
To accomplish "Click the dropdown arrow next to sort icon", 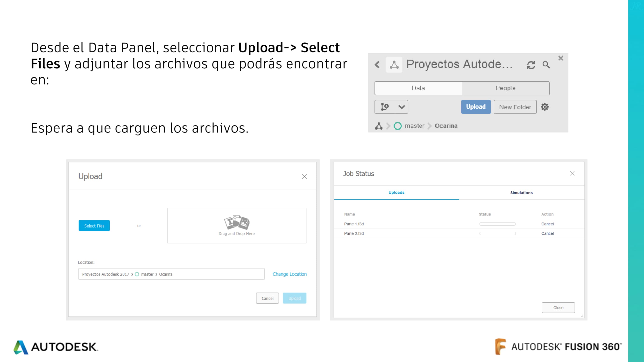I will point(402,106).
